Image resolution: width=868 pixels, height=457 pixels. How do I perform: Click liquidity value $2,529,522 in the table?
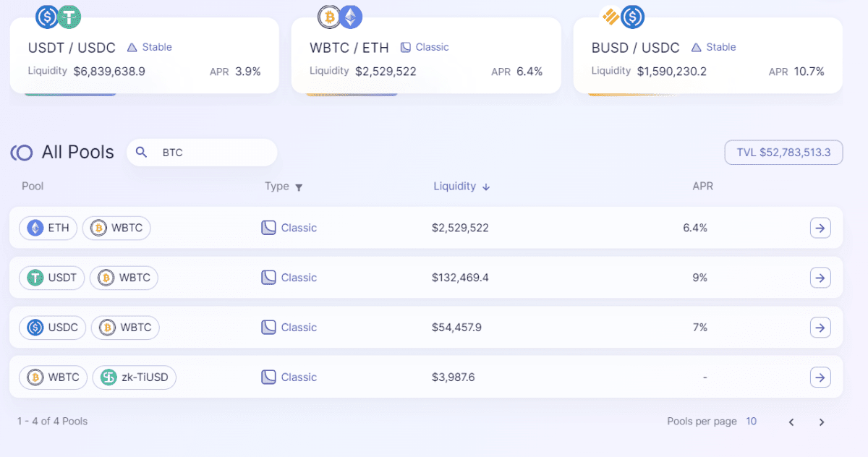click(x=460, y=228)
